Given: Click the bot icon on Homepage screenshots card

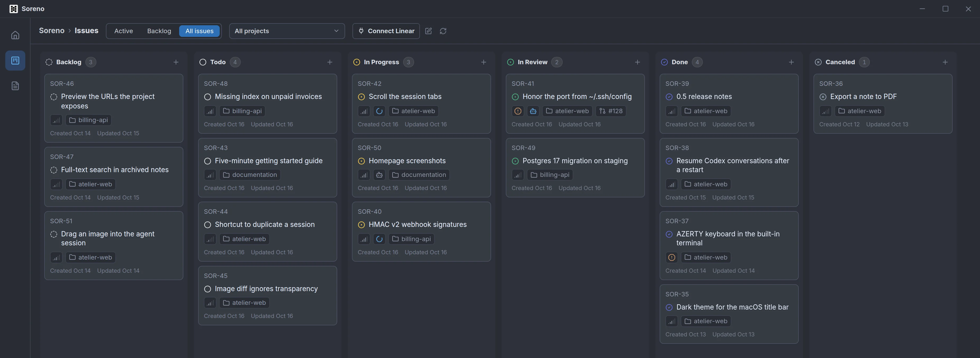Looking at the screenshot, I should click(x=379, y=175).
